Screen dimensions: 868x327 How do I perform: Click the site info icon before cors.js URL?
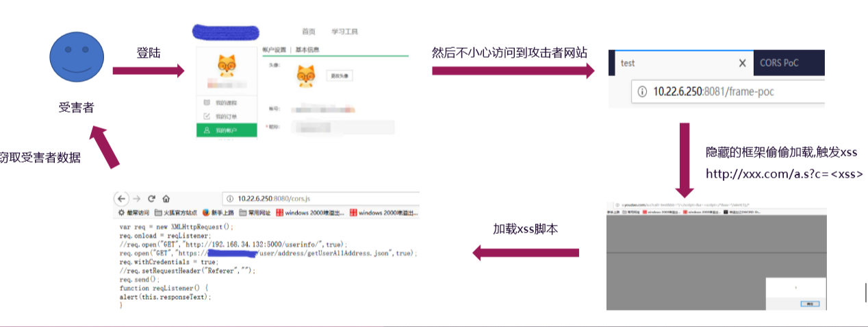click(229, 199)
